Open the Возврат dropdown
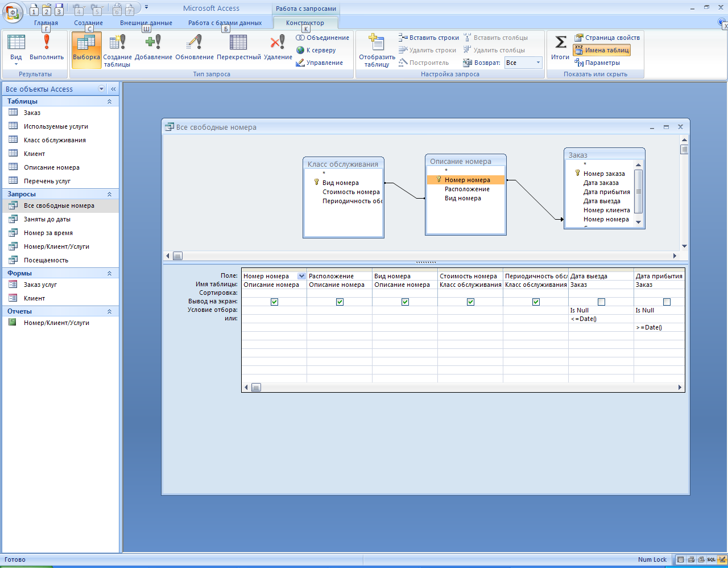Viewport: 728px width, 568px height. (538, 63)
